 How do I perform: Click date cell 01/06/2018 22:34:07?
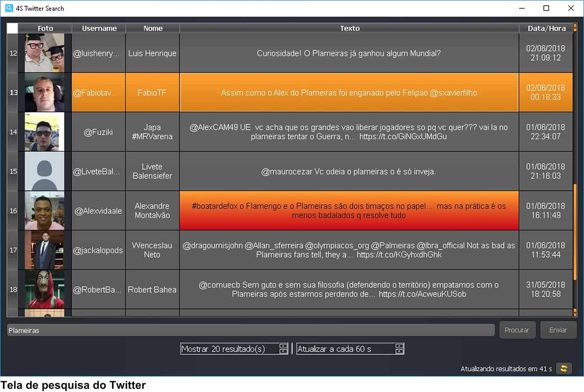pos(546,132)
